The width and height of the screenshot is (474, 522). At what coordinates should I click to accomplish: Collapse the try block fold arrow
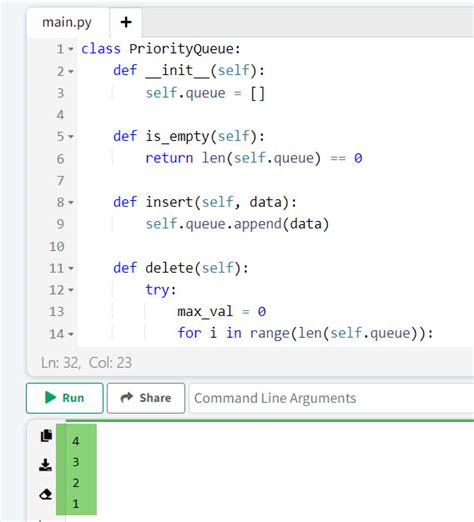[71, 290]
